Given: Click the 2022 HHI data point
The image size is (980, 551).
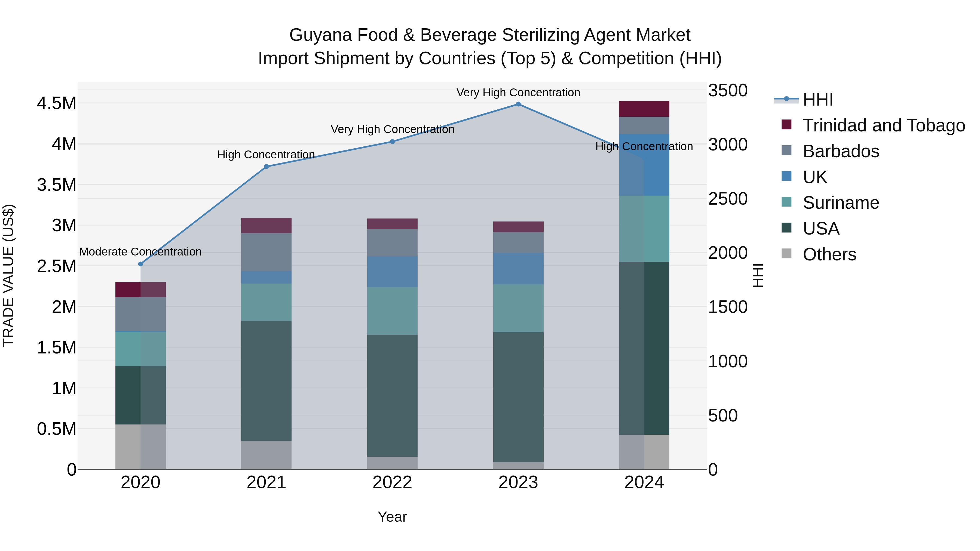Looking at the screenshot, I should [392, 141].
